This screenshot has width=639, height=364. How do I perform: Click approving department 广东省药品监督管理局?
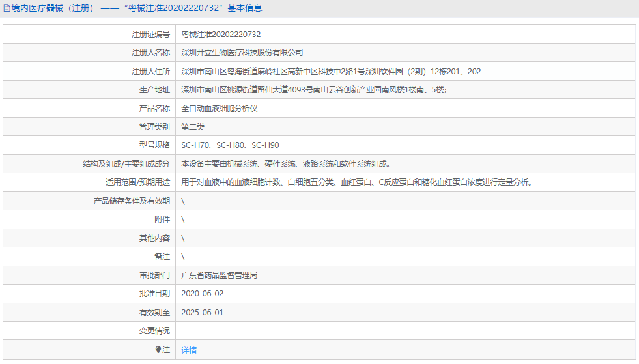[220, 275]
